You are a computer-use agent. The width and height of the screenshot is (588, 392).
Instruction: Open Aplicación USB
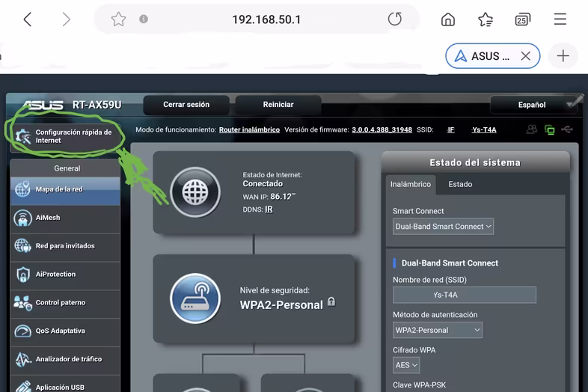coord(65,385)
